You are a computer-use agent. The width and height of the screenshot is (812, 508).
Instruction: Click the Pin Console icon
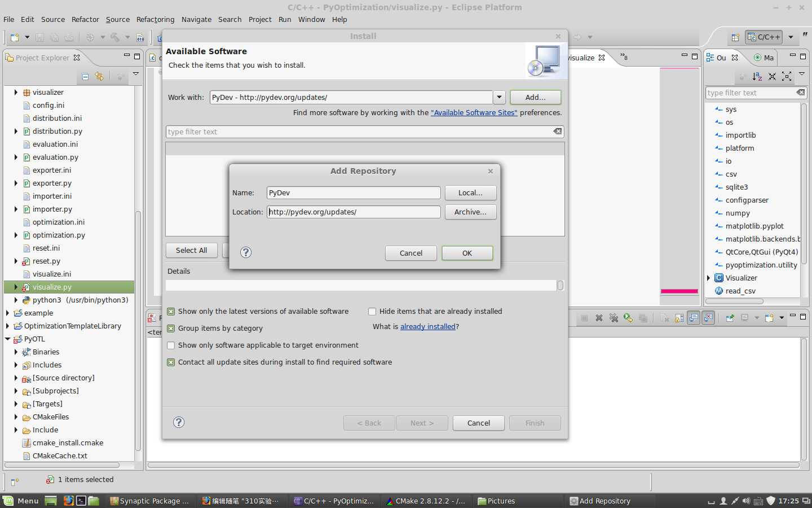click(730, 318)
